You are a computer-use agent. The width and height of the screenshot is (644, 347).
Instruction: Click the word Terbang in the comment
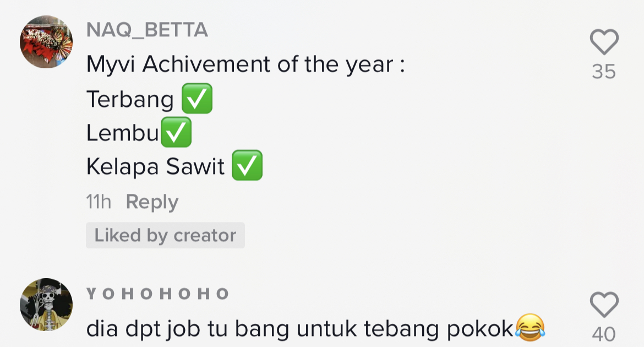tap(130, 100)
